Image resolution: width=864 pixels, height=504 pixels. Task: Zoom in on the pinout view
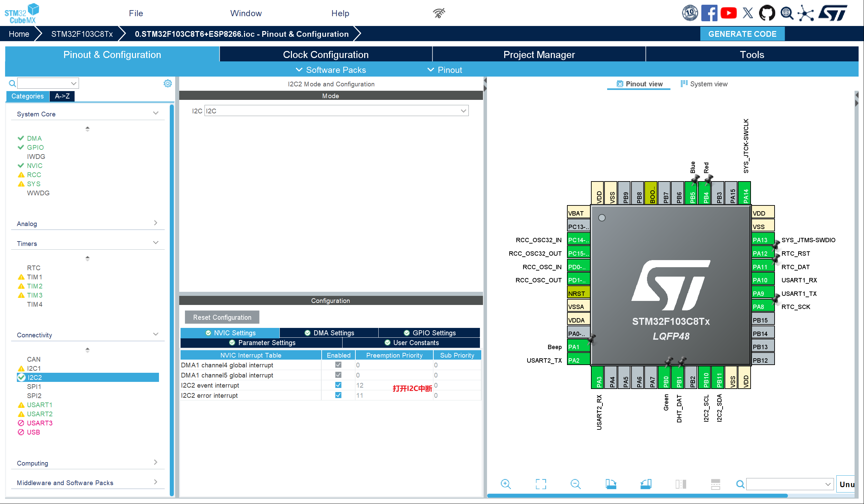pyautogui.click(x=506, y=484)
